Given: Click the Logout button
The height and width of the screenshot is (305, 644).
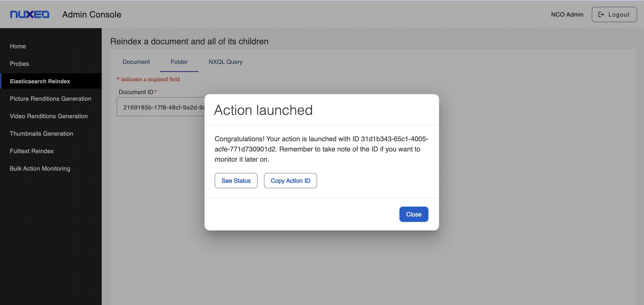Looking at the screenshot, I should (x=614, y=14).
